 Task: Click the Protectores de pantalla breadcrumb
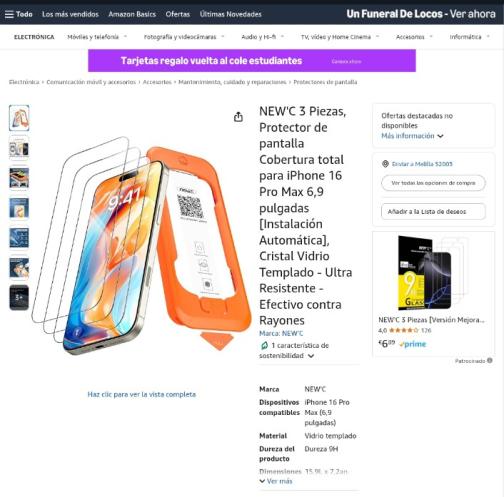[325, 82]
